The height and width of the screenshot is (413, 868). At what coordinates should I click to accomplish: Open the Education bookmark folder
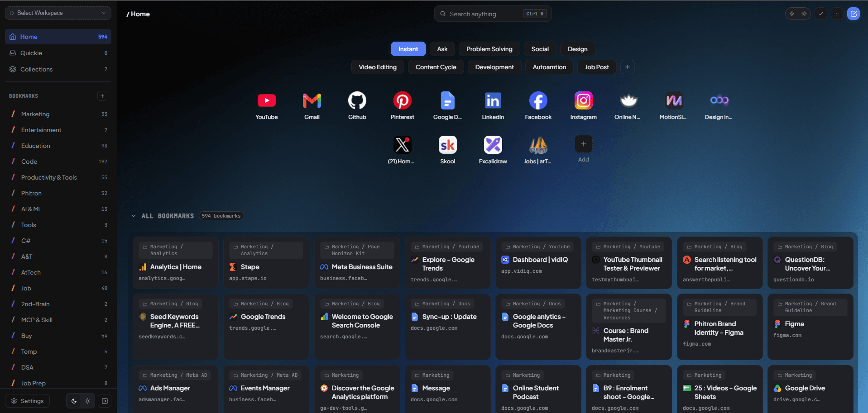click(58, 146)
